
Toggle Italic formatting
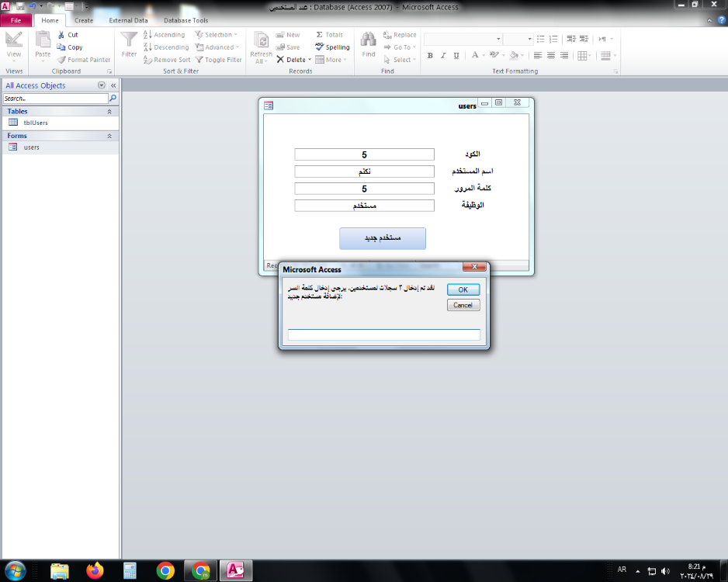(x=443, y=56)
